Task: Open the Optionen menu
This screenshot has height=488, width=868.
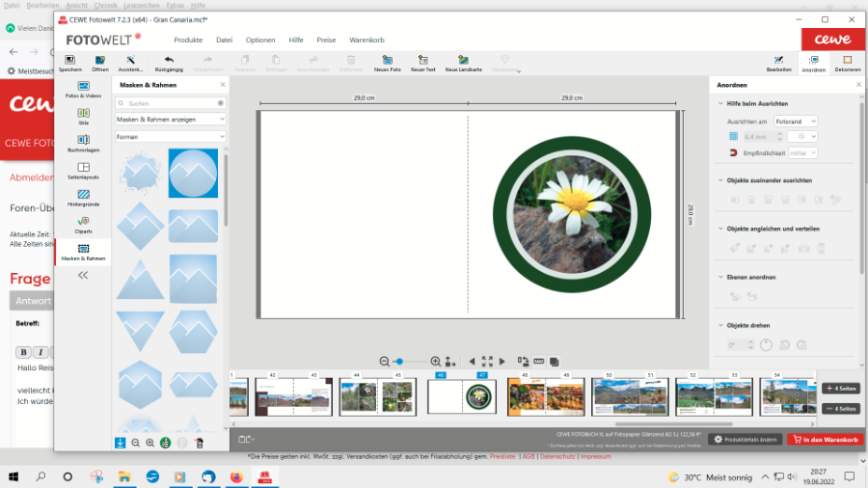Action: point(260,40)
